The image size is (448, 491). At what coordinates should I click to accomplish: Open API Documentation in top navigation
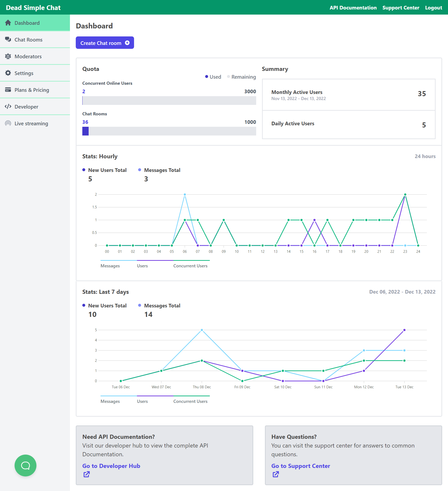pos(353,8)
